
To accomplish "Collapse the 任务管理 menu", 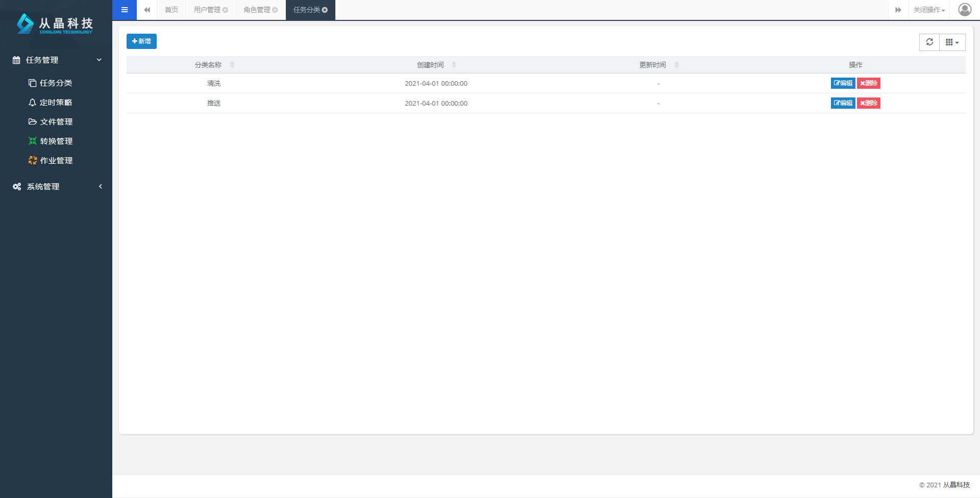I will (x=56, y=60).
